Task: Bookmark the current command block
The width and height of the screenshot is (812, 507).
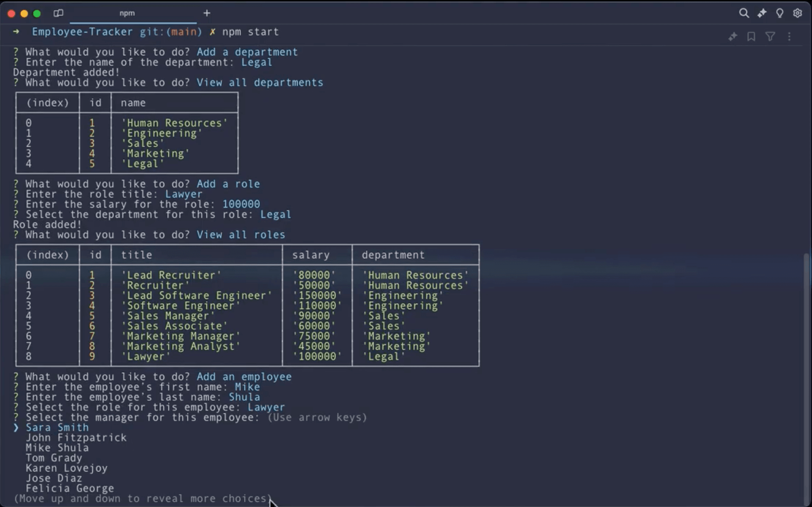Action: pos(751,37)
